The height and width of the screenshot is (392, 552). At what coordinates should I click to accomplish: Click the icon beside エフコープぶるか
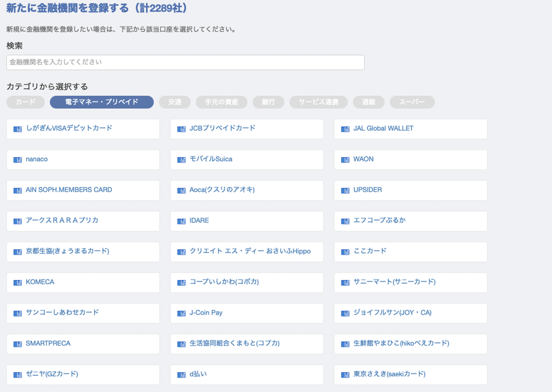click(x=345, y=221)
